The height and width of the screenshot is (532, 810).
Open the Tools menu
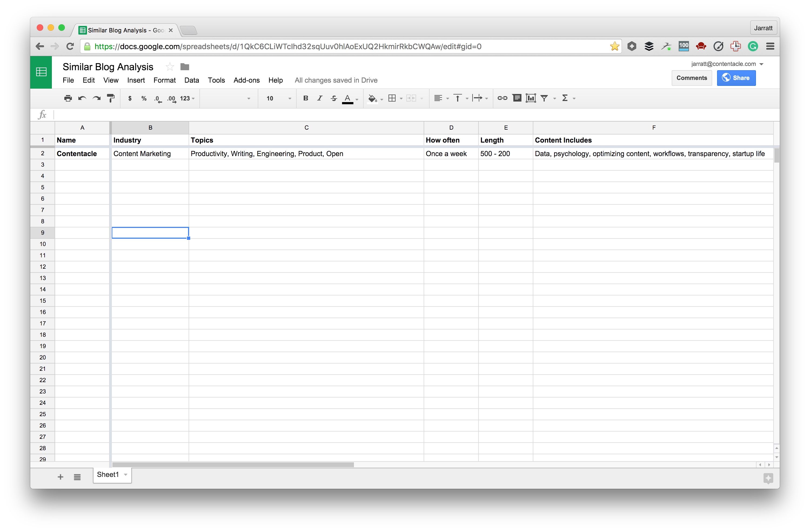pos(216,80)
